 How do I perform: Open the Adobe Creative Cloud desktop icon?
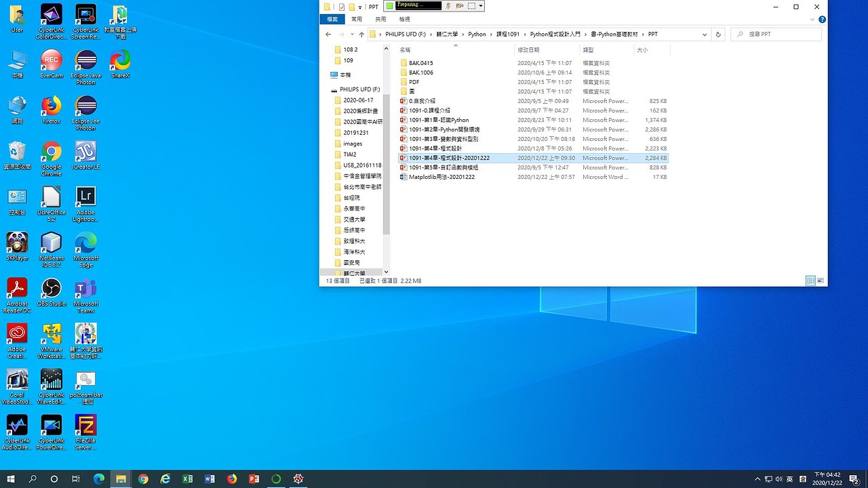click(17, 340)
